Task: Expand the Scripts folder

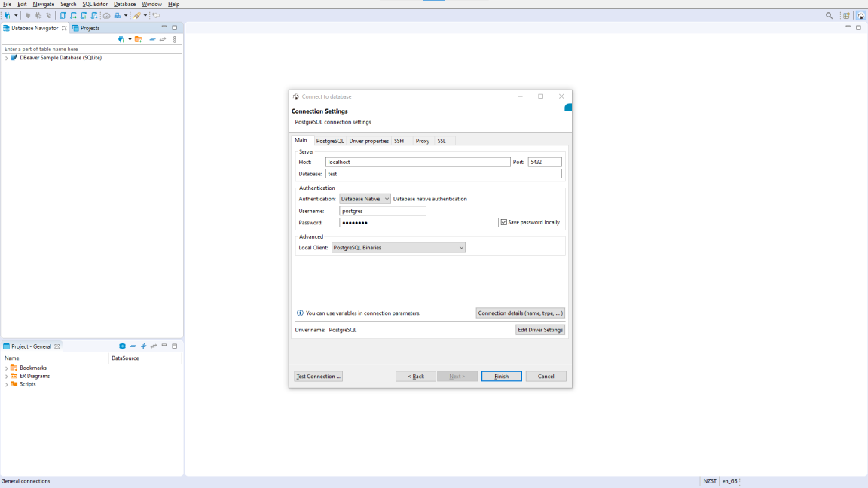Action: click(x=7, y=385)
